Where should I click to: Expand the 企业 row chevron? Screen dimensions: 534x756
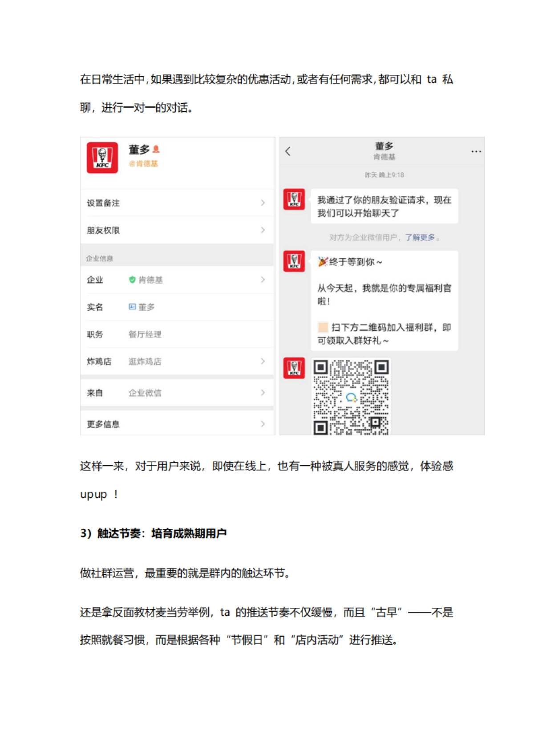[x=263, y=280]
